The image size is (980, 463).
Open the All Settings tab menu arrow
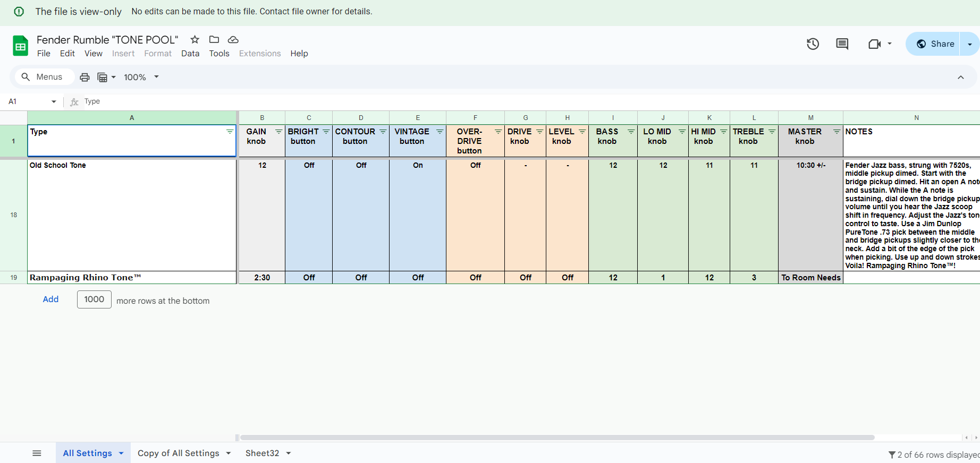tap(121, 453)
